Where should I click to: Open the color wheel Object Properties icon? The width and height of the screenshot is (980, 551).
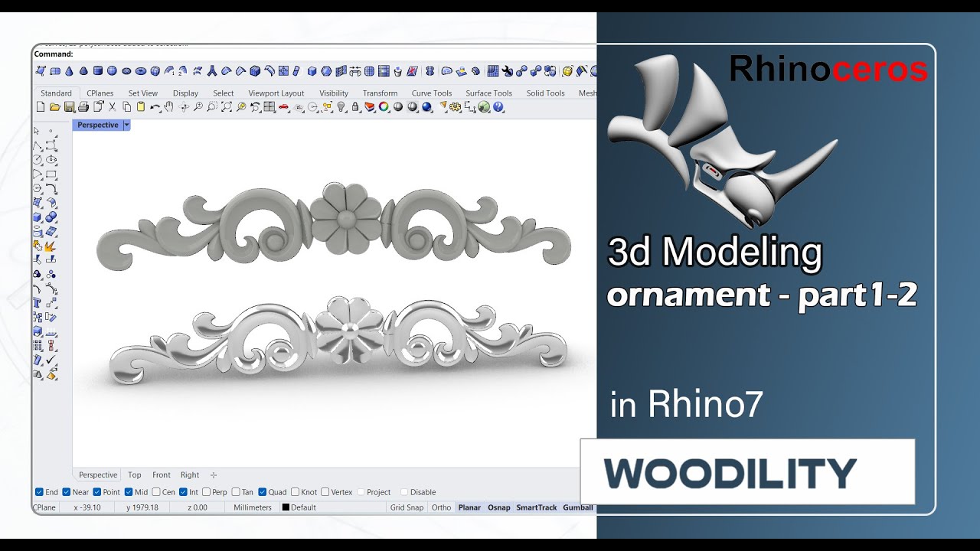tap(384, 107)
